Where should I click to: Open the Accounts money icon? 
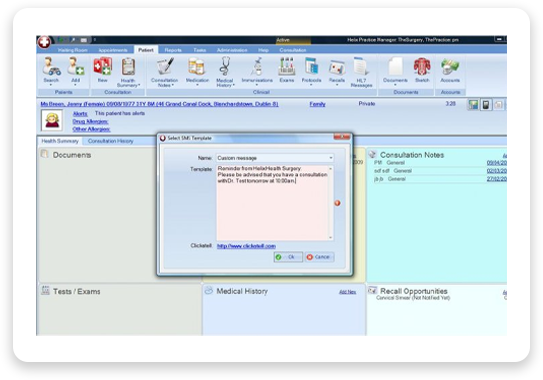click(x=450, y=67)
